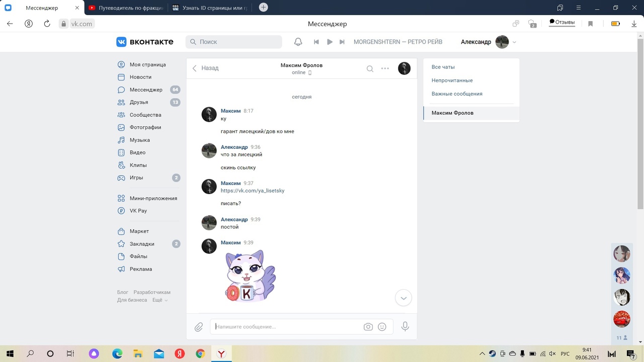Open Непрочитанные chats filter

(x=452, y=80)
